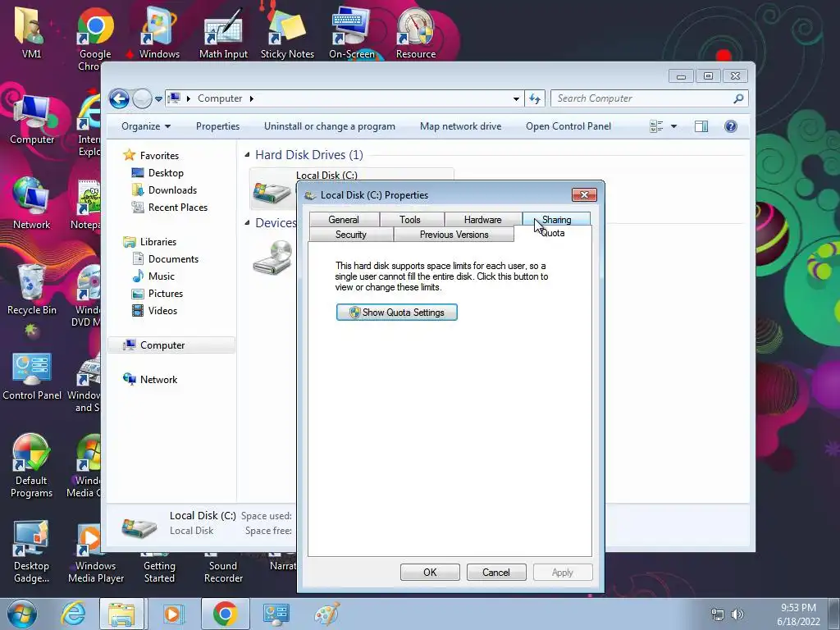Show the preview pane in Explorer
Viewport: 840px width, 630px height.
point(701,126)
